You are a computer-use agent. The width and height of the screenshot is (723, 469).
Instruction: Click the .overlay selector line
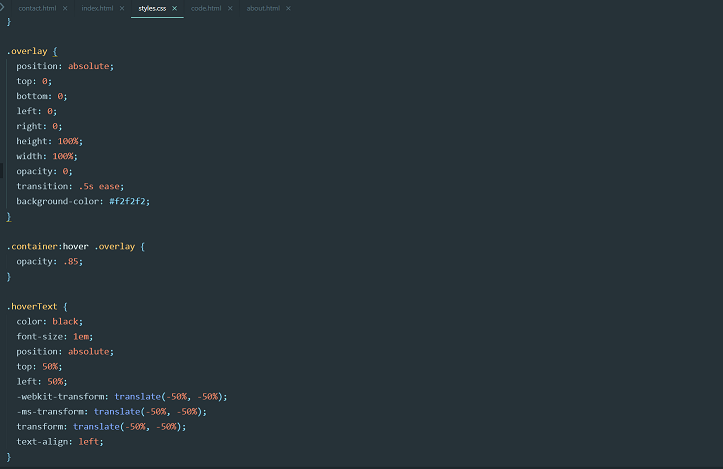(x=32, y=51)
